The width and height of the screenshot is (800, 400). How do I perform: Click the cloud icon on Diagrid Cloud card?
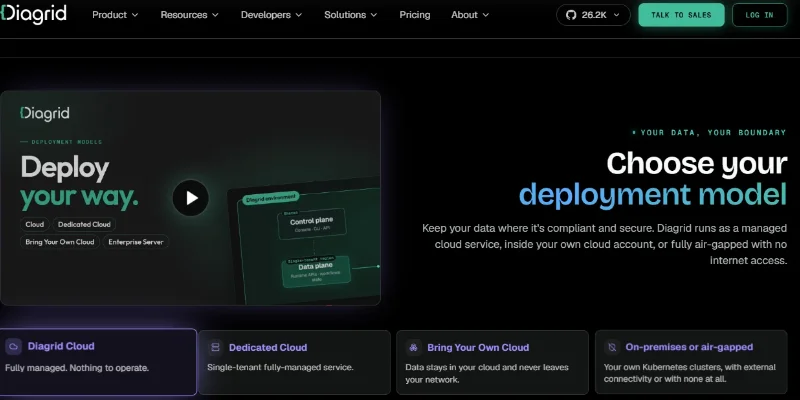(13, 346)
